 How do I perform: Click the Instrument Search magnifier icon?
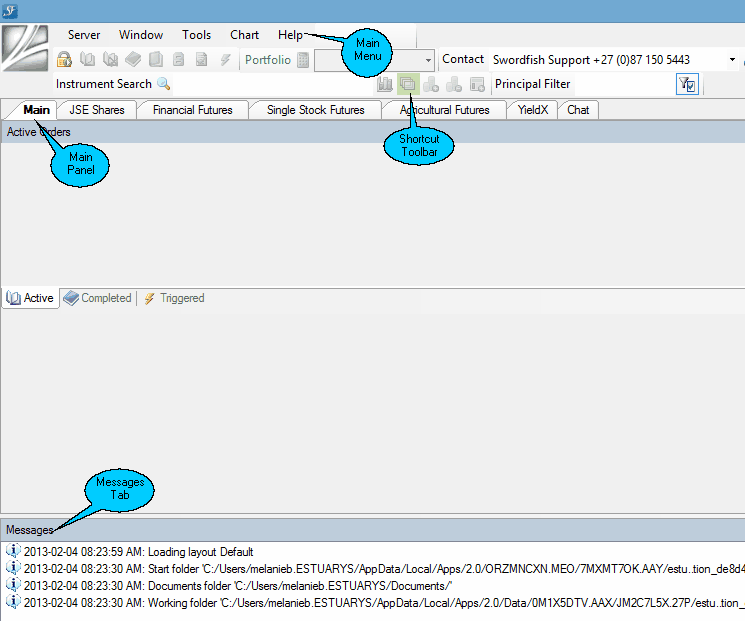164,84
